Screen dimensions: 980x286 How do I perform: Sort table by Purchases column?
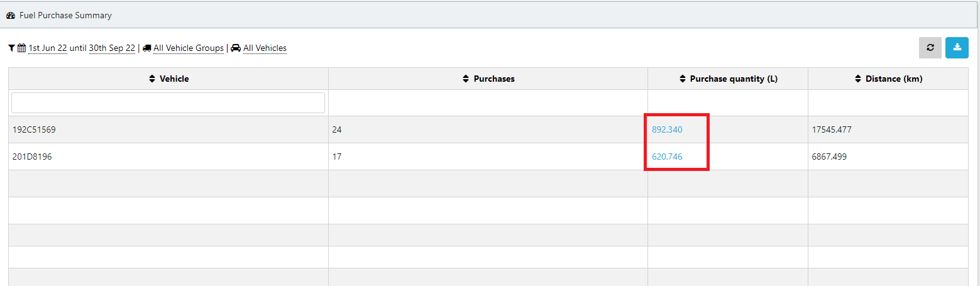[466, 79]
